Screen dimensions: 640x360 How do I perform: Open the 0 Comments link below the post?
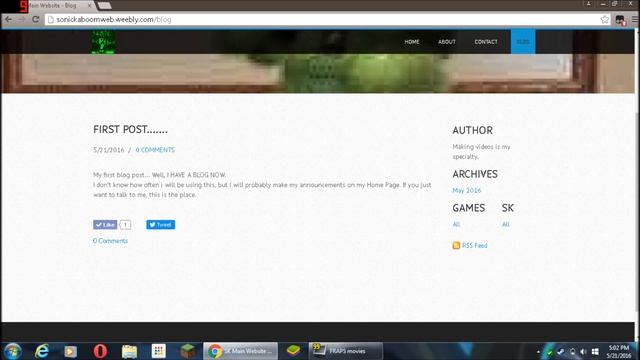click(110, 241)
